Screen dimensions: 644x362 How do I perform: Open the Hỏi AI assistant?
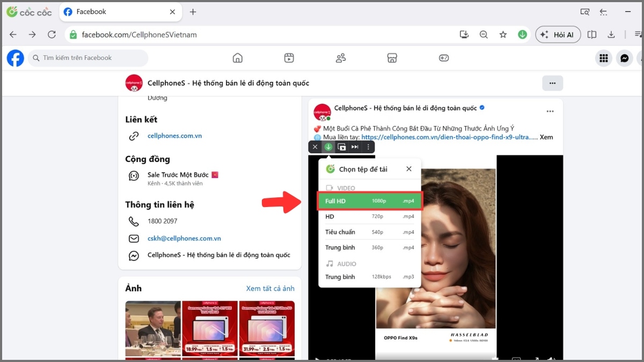pos(558,34)
